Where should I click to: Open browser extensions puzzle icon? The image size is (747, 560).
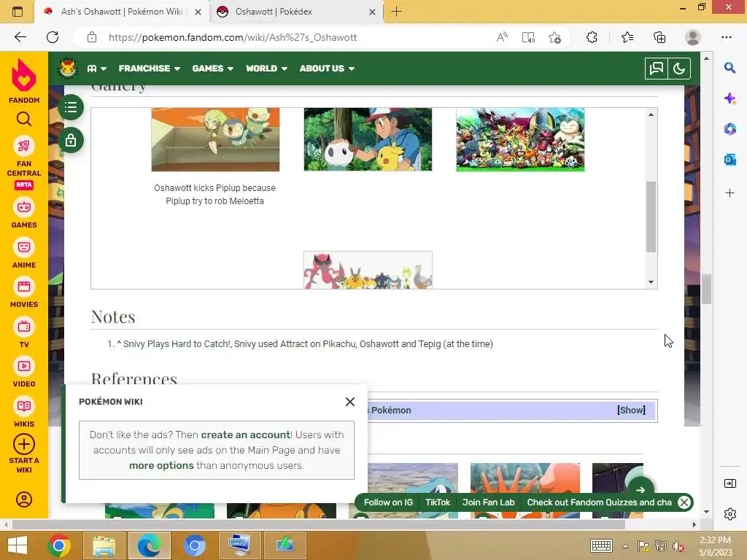click(592, 37)
